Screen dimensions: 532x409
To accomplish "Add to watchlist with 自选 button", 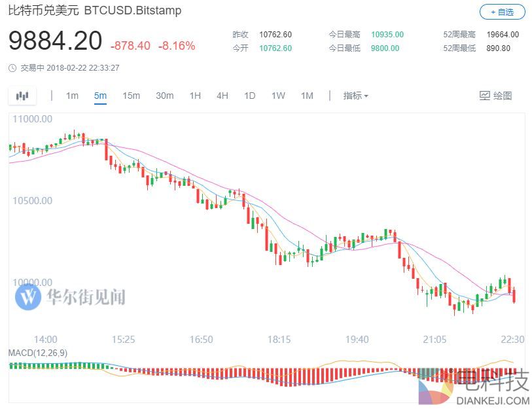I will point(502,11).
